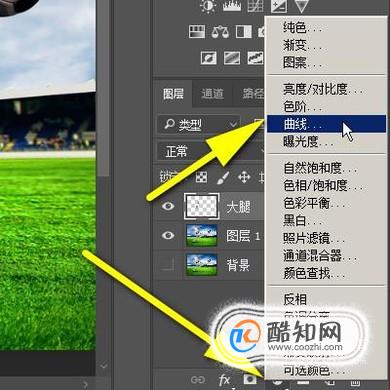Toggle the lock transparent pixels checkerboard icon
This screenshot has width=390, height=390.
tap(201, 177)
